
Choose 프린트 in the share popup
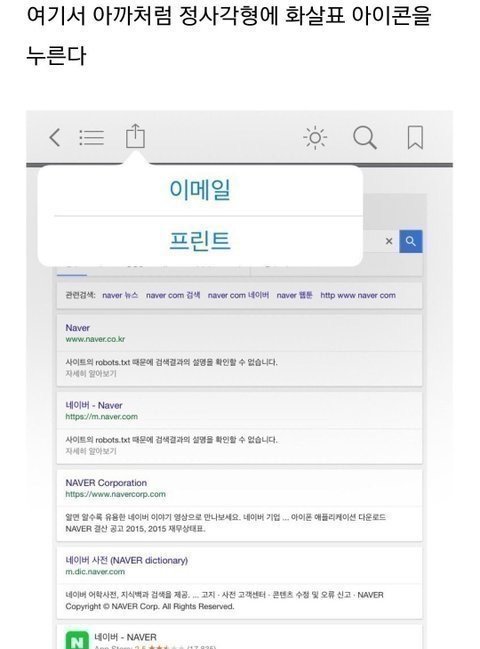[200, 240]
